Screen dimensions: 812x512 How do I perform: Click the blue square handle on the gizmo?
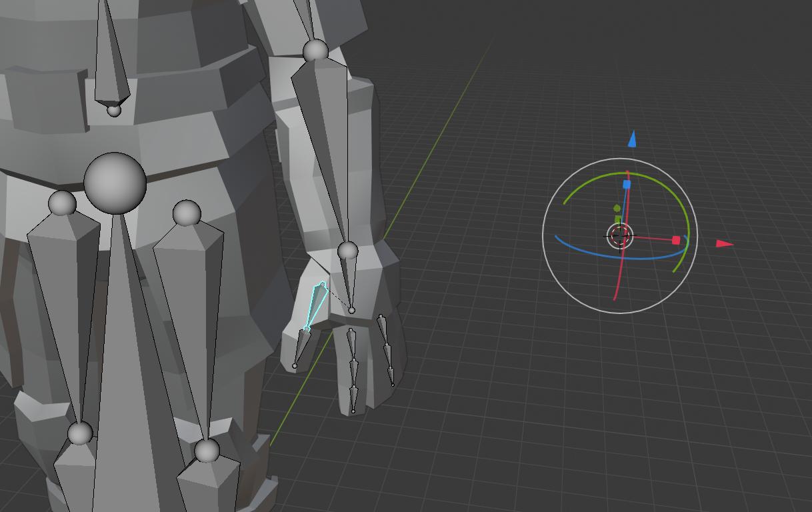click(627, 184)
